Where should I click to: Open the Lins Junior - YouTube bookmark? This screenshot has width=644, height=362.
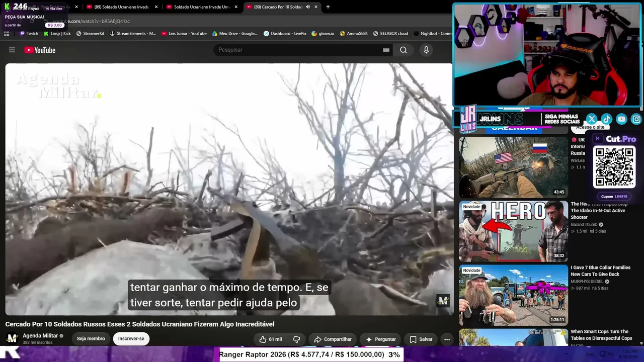tap(184, 34)
